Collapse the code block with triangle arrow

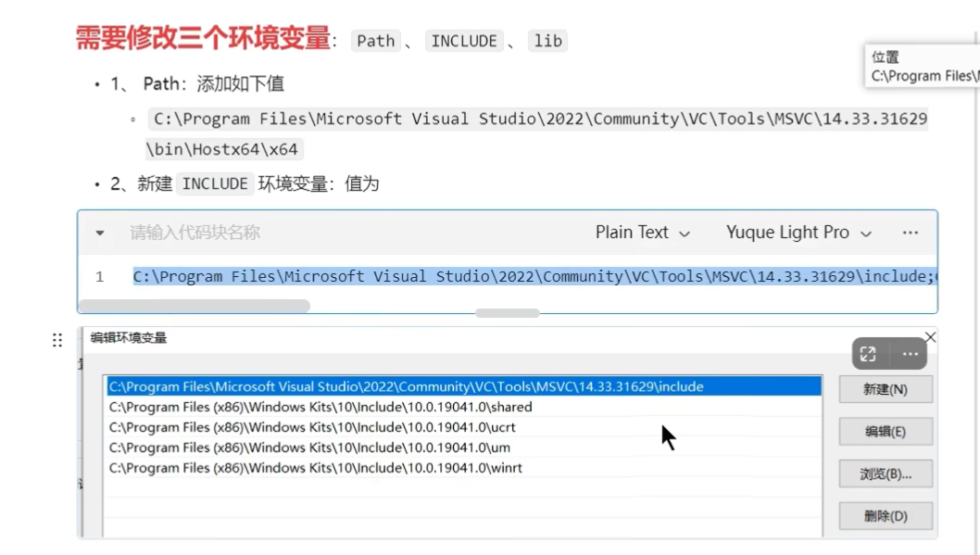100,233
